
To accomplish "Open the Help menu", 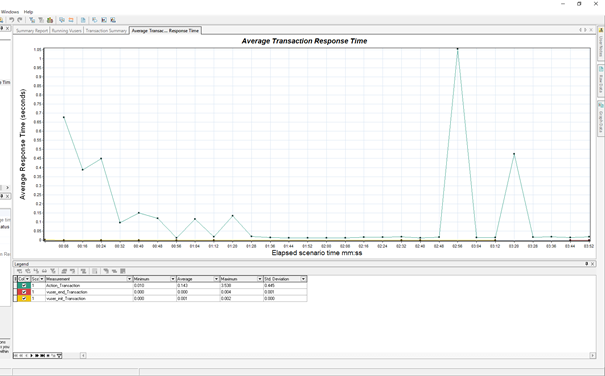I will pyautogui.click(x=28, y=12).
